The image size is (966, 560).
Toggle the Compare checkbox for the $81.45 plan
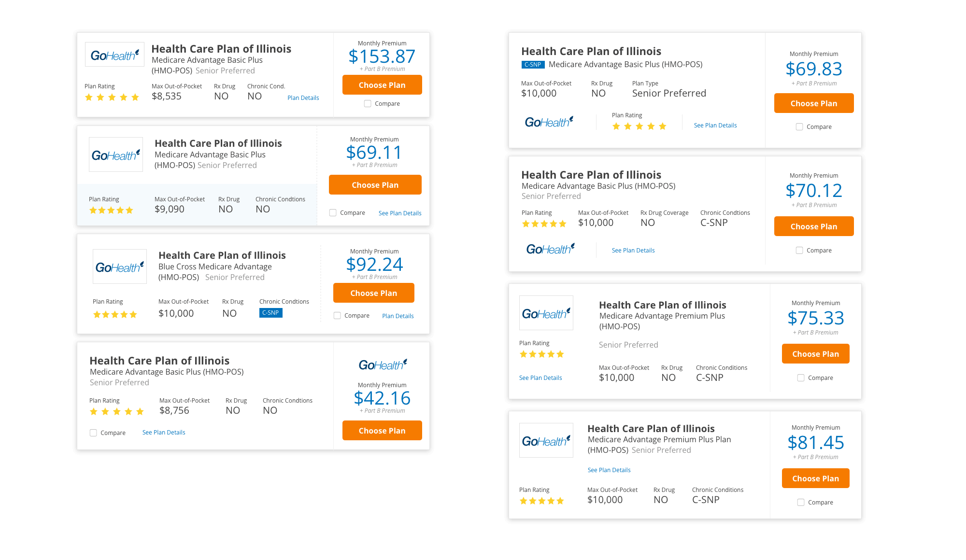coord(801,503)
